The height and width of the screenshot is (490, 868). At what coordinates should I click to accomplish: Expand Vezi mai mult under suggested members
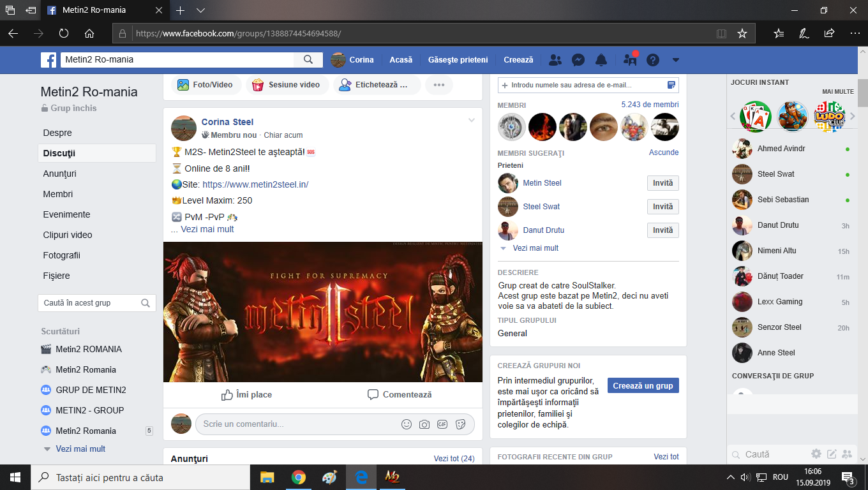pyautogui.click(x=535, y=248)
